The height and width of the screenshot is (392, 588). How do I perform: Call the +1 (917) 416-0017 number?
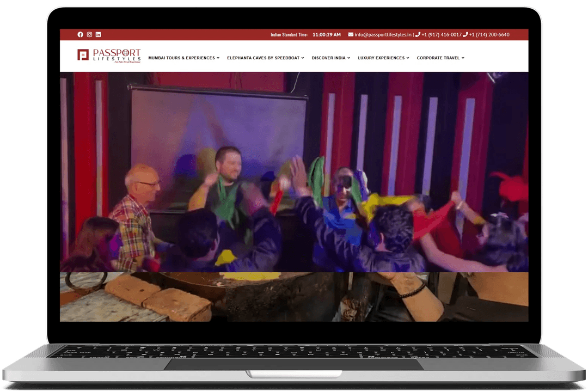coord(442,34)
